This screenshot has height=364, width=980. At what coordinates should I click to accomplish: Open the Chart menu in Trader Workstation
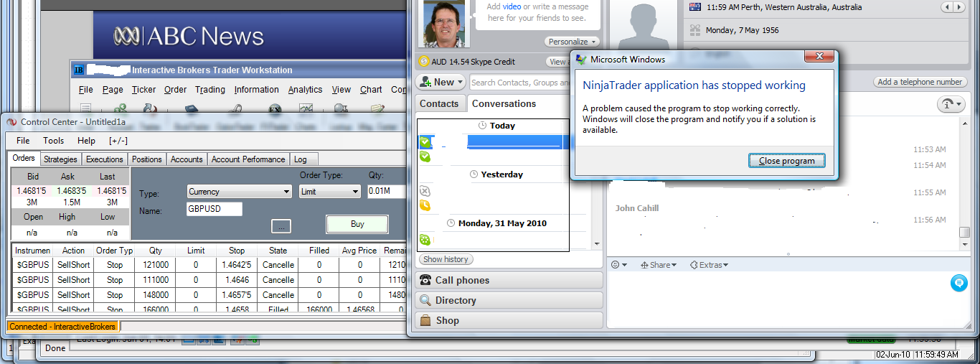tap(371, 90)
